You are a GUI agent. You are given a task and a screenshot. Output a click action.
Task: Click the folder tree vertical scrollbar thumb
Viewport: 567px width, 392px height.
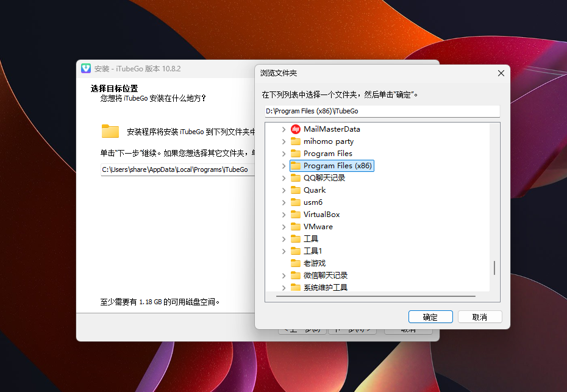coord(494,268)
